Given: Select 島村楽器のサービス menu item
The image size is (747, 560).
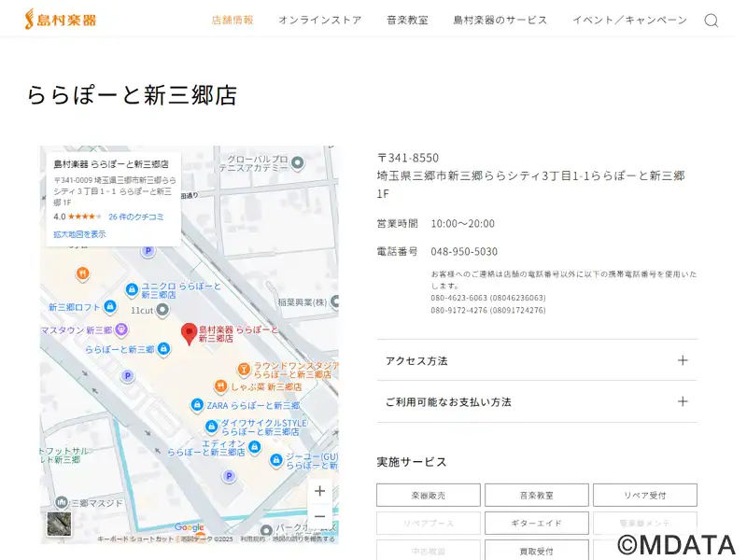Looking at the screenshot, I should [x=500, y=20].
